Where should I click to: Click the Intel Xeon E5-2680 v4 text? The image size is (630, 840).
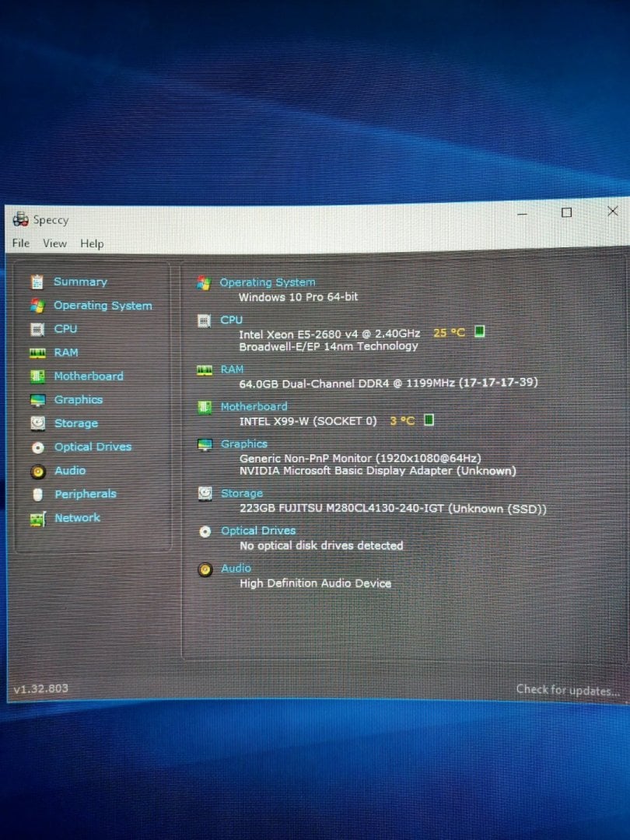(330, 334)
